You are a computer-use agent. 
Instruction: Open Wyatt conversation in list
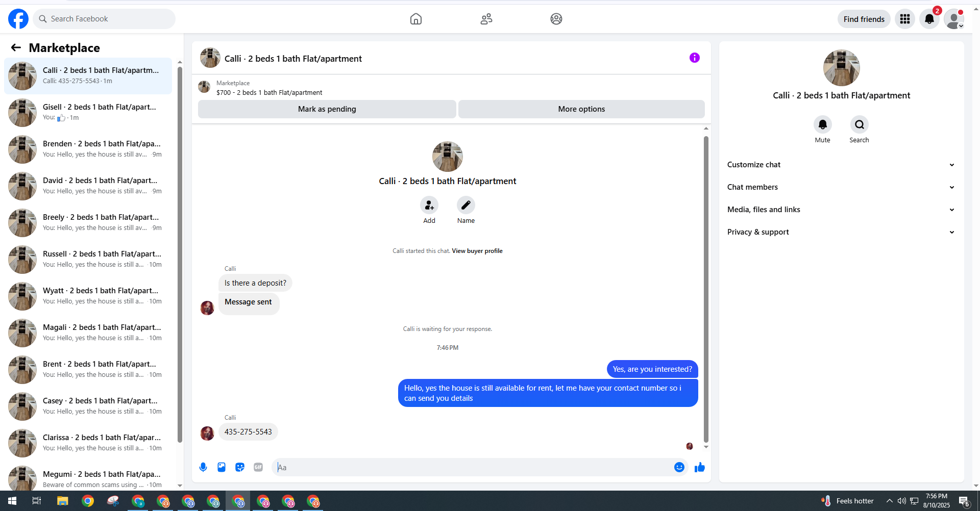pos(88,296)
